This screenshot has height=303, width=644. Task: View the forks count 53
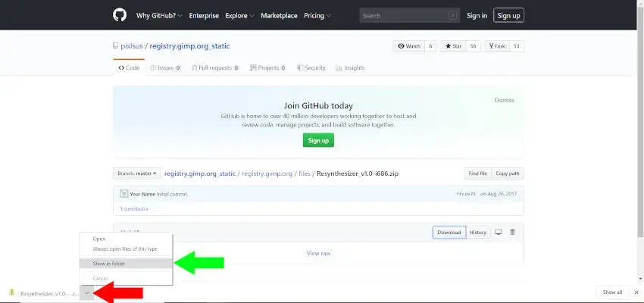517,46
